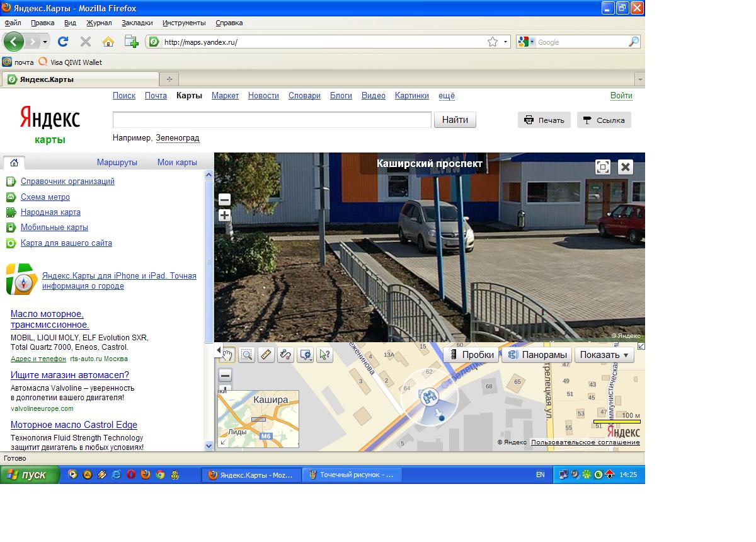
Task: Click the Найти search button
Action: click(x=455, y=120)
